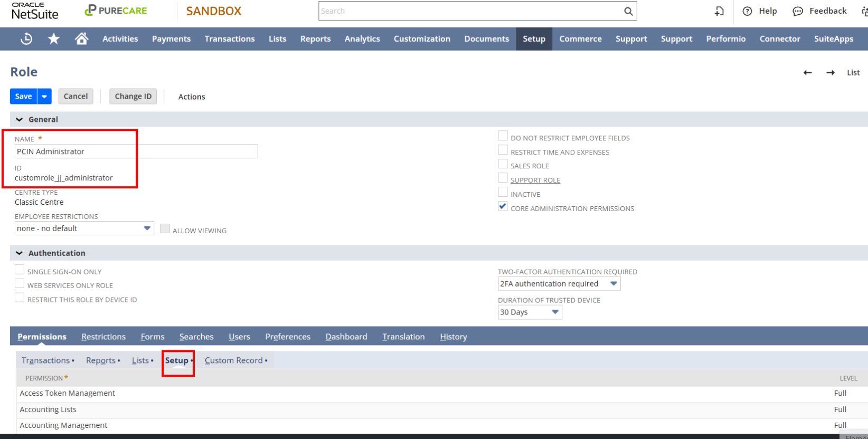This screenshot has width=868, height=439.
Task: Open the Recent Records clock icon
Action: click(x=26, y=39)
